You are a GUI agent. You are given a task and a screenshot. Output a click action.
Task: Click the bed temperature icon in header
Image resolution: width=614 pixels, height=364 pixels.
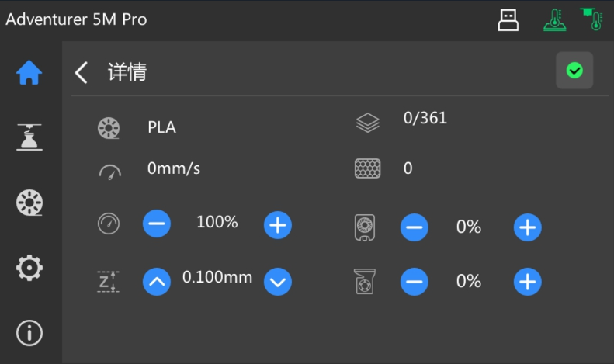click(x=554, y=20)
